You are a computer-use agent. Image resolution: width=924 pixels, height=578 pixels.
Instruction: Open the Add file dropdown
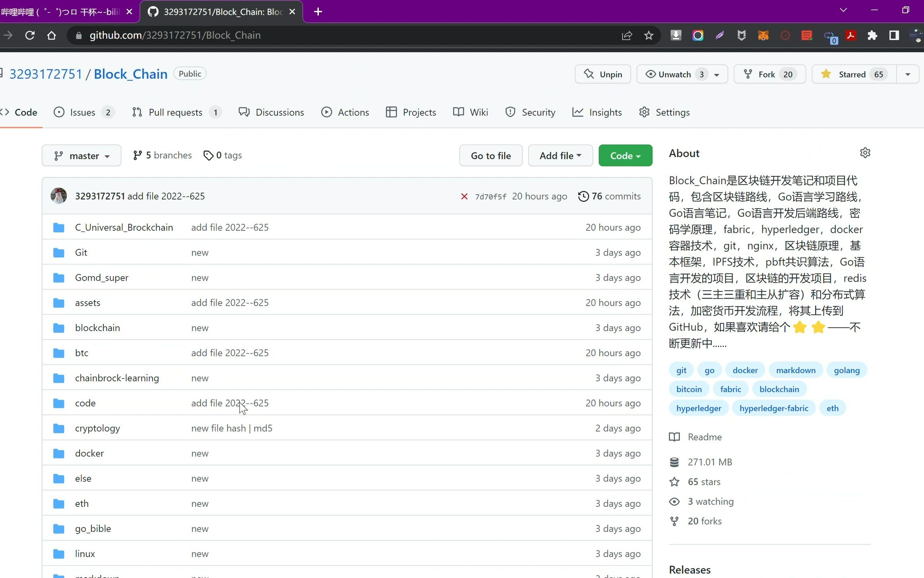[560, 155]
